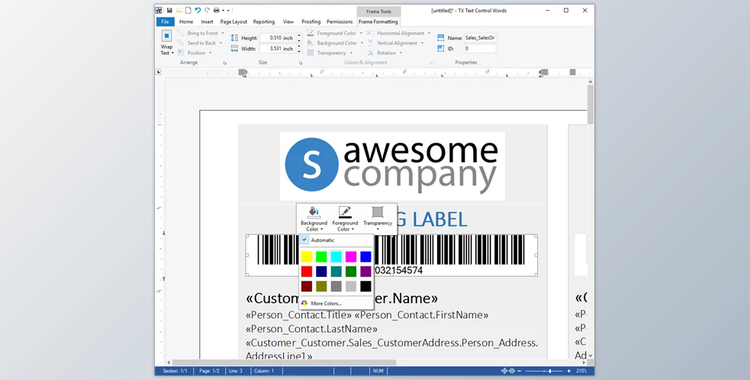Switch to the Insert tab
Viewport: 750px width, 380px height.
coord(207,22)
